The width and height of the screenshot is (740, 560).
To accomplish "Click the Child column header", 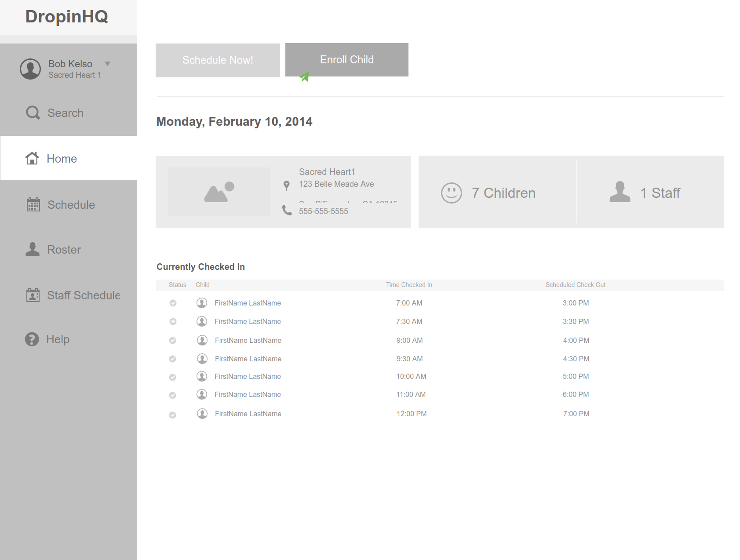I will pyautogui.click(x=203, y=285).
